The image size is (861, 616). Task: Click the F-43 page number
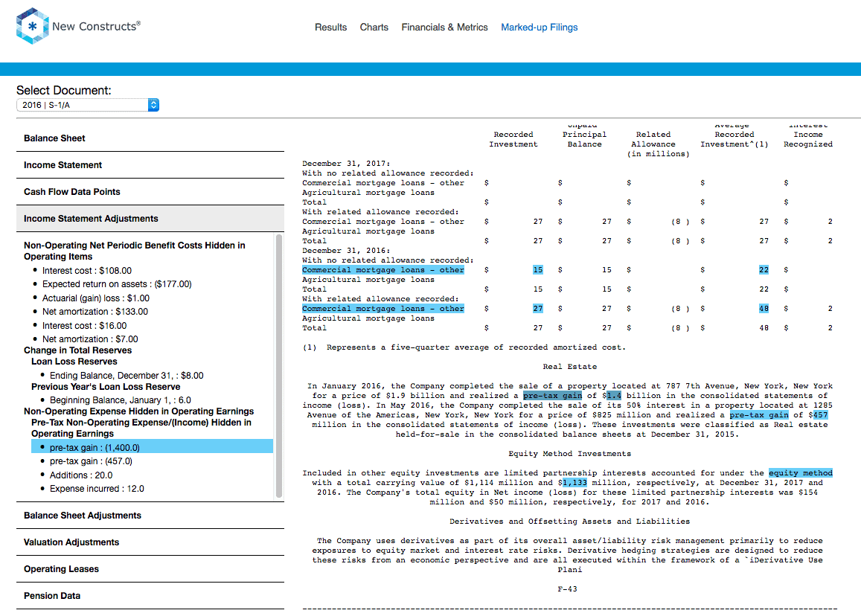[567, 589]
